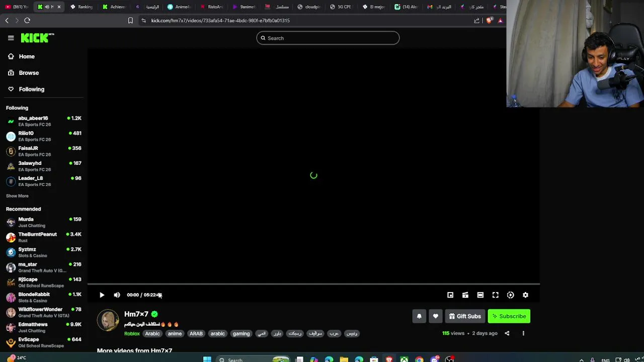Open FaisalJR channel from Following

tap(44, 151)
